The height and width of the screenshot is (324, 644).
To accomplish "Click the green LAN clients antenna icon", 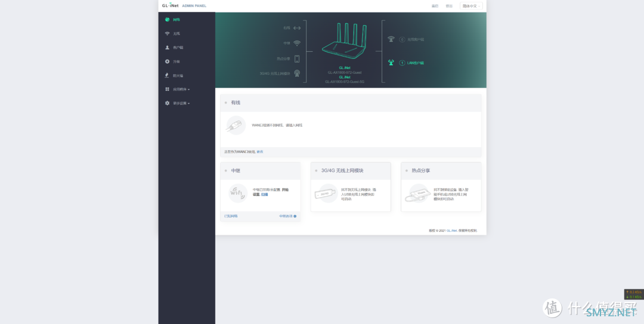I will [391, 63].
